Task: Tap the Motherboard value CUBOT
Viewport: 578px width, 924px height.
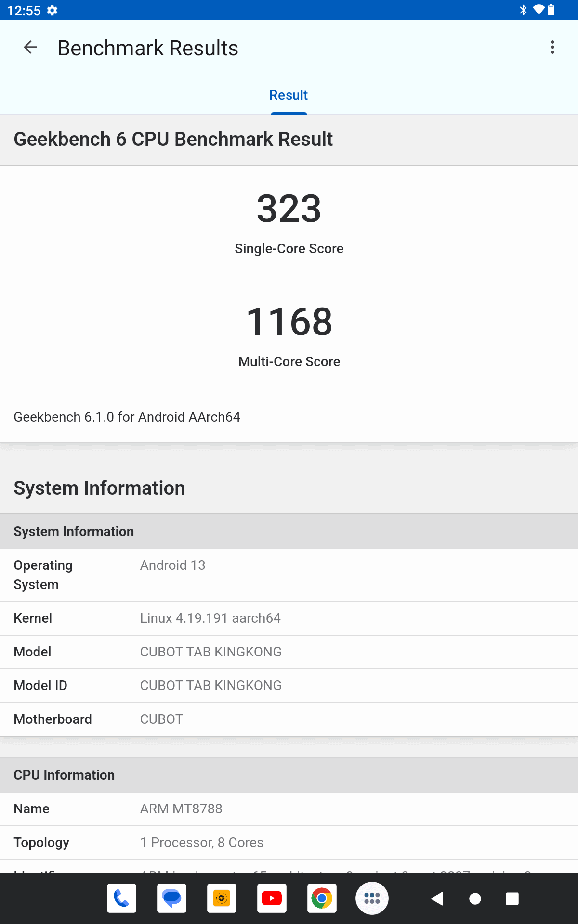Action: point(161,719)
